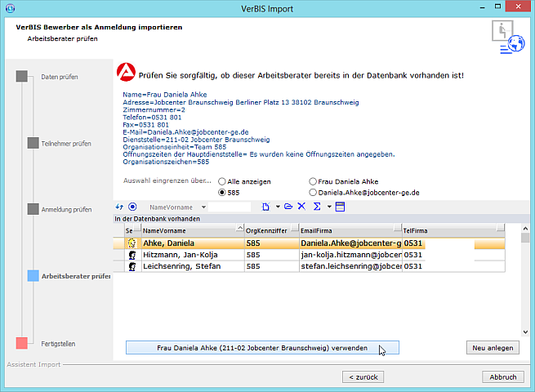Click the Teilnehmer prüfen step square
535x392 pixels.
[33, 143]
